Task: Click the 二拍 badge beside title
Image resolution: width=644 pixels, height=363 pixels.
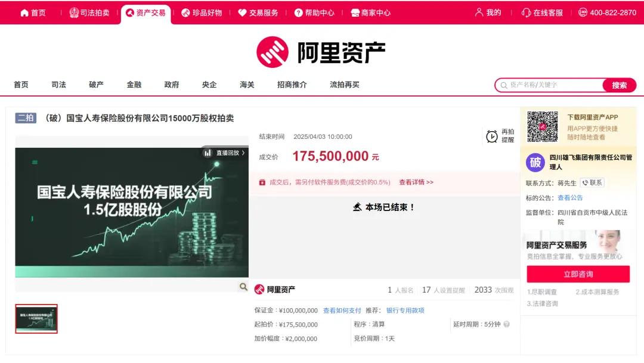Action: (x=26, y=118)
